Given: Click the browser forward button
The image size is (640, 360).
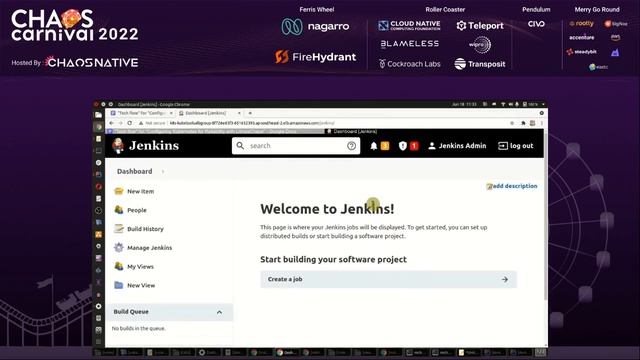Looking at the screenshot, I should tap(120, 123).
